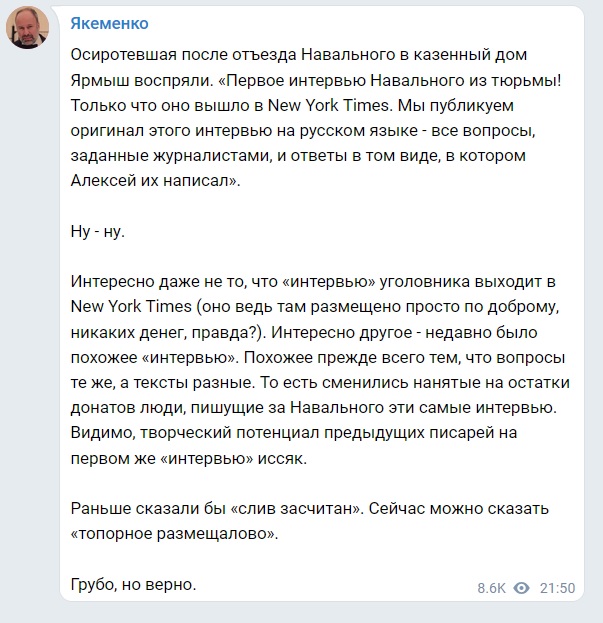Click the word "Видимо," starting a sentence
This screenshot has height=623, width=603.
coord(102,433)
